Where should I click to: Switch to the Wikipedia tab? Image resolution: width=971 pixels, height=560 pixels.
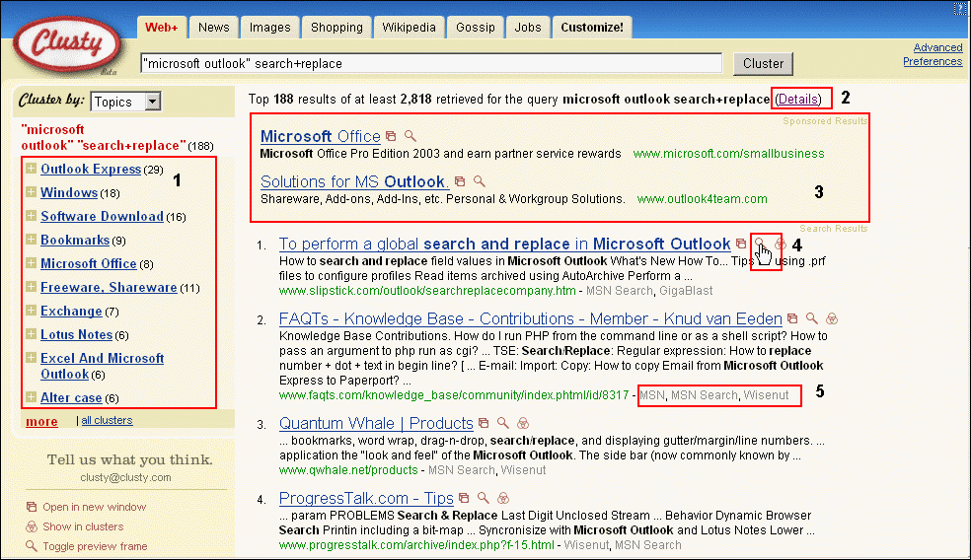tap(409, 28)
